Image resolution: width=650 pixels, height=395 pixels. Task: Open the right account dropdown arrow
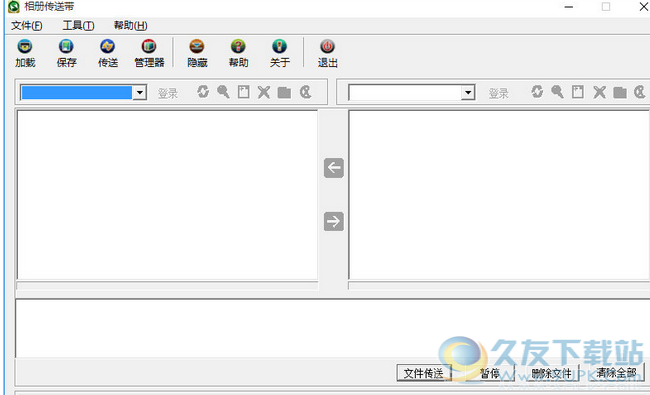point(468,92)
